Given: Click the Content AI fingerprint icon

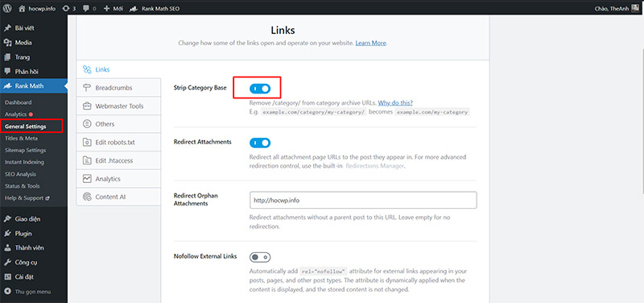Looking at the screenshot, I should (x=87, y=197).
